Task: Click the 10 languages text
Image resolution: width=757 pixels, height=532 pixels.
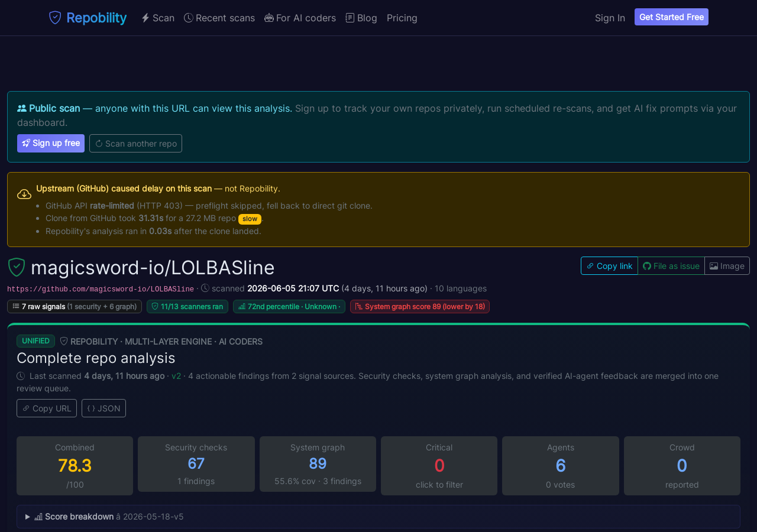Action: click(x=461, y=288)
